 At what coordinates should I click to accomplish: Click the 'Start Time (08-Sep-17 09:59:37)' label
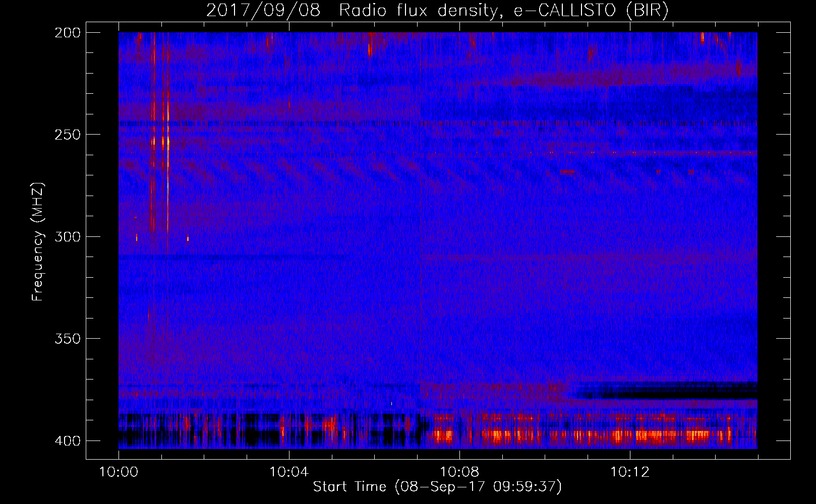(437, 487)
